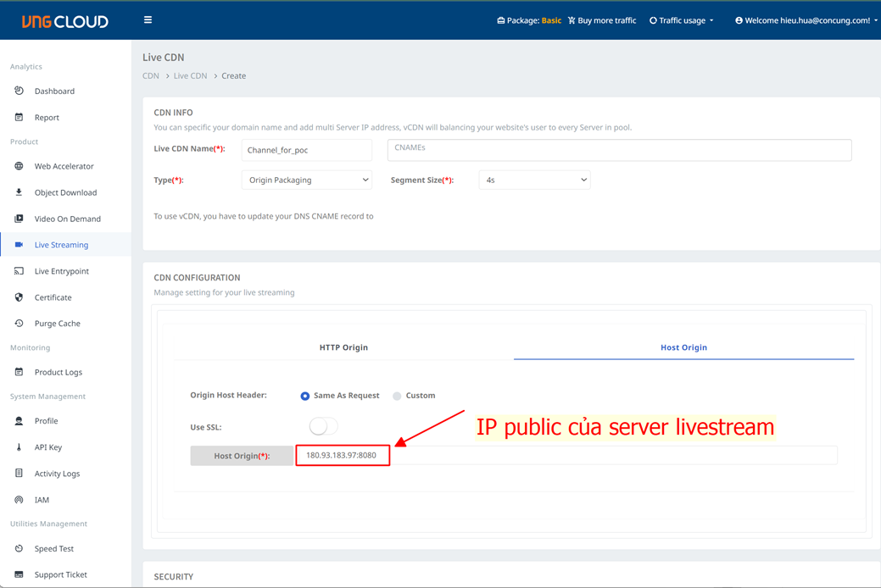Open the API Key sidebar icon

click(19, 447)
